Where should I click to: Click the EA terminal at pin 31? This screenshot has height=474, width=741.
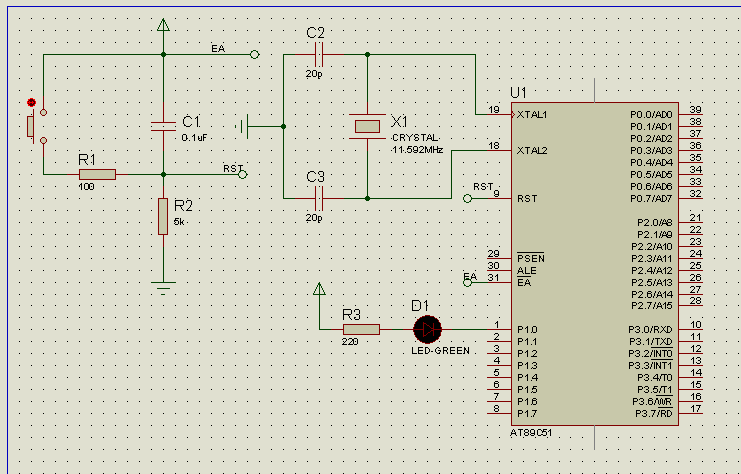pos(467,283)
